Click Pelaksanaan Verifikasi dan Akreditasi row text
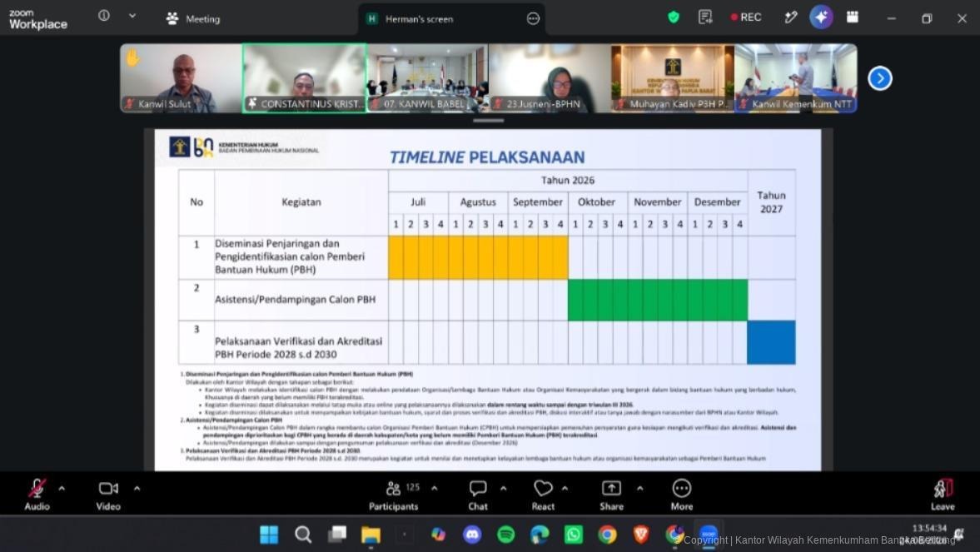980x552 pixels. pos(298,347)
